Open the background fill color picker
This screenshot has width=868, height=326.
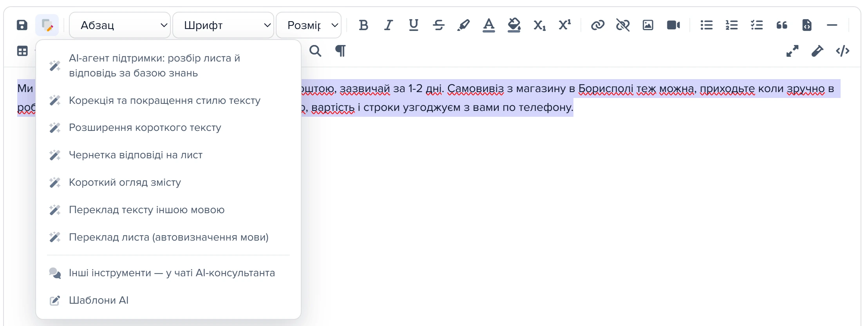click(x=514, y=25)
